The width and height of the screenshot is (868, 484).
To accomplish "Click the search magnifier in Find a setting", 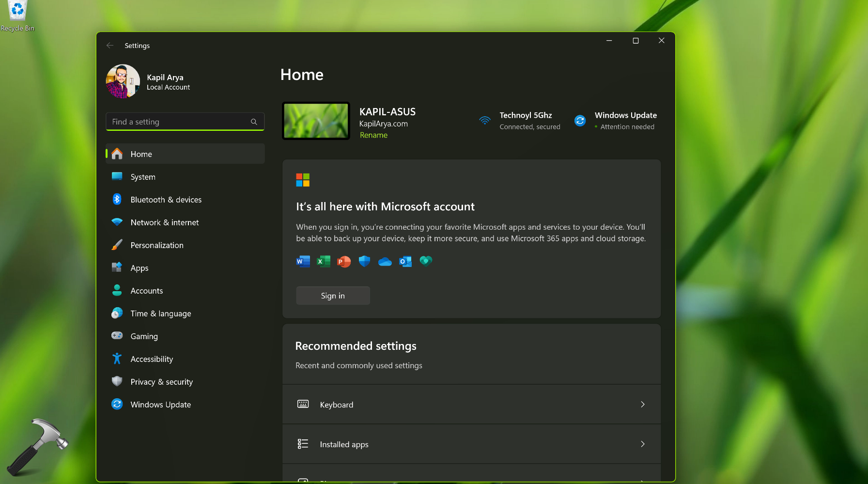I will (x=254, y=122).
